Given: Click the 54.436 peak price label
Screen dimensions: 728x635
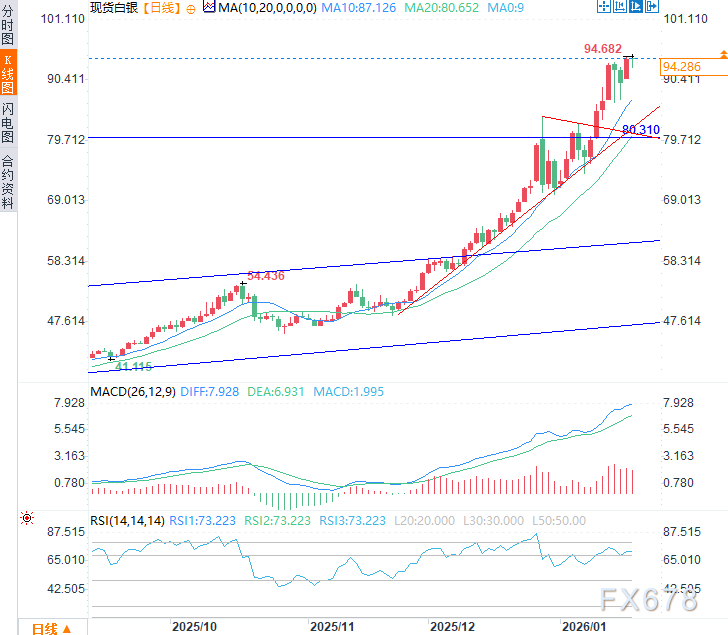Looking at the screenshot, I should [x=266, y=276].
